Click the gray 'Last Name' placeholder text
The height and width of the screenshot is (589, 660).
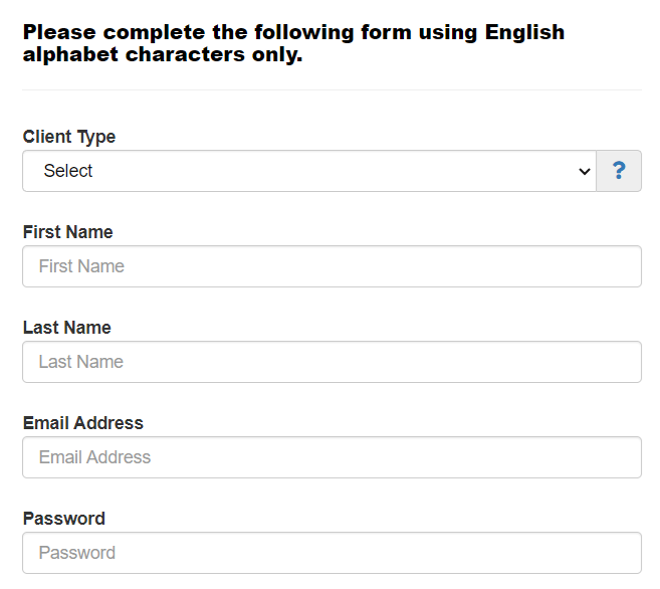point(81,362)
